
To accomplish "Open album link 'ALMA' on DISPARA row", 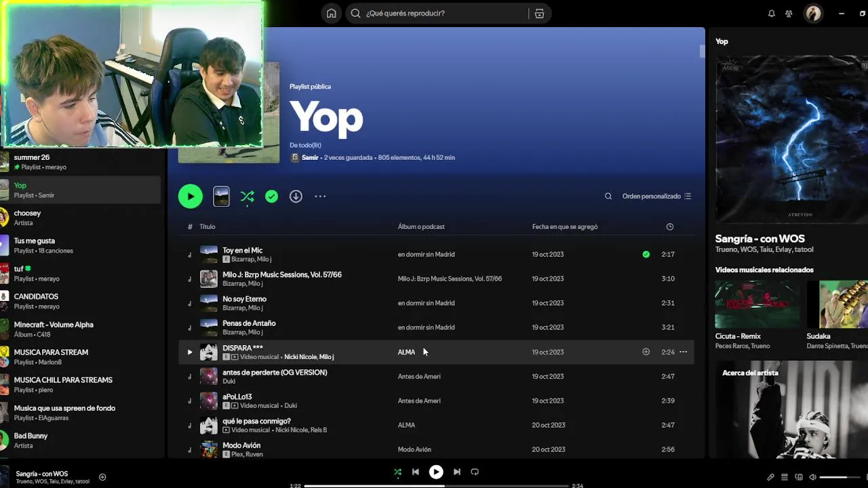I will [406, 352].
